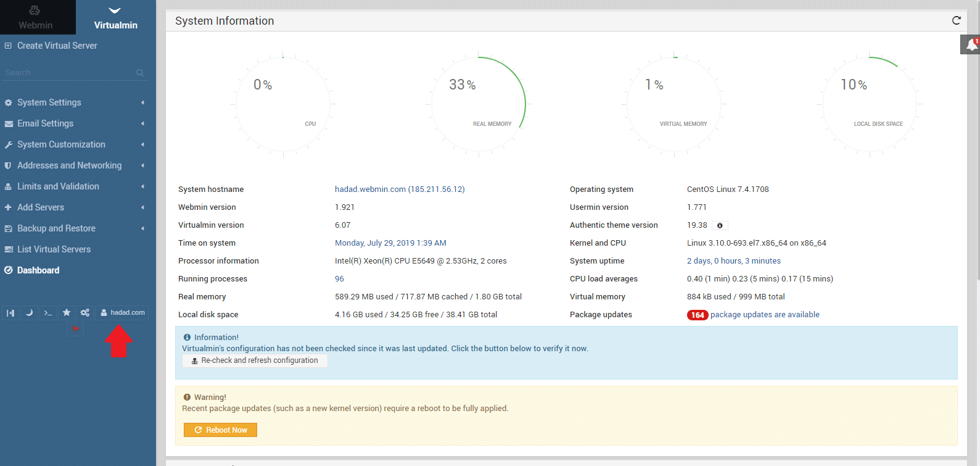The height and width of the screenshot is (466, 980).
Task: Toggle night mode moon icon
Action: coord(29,313)
